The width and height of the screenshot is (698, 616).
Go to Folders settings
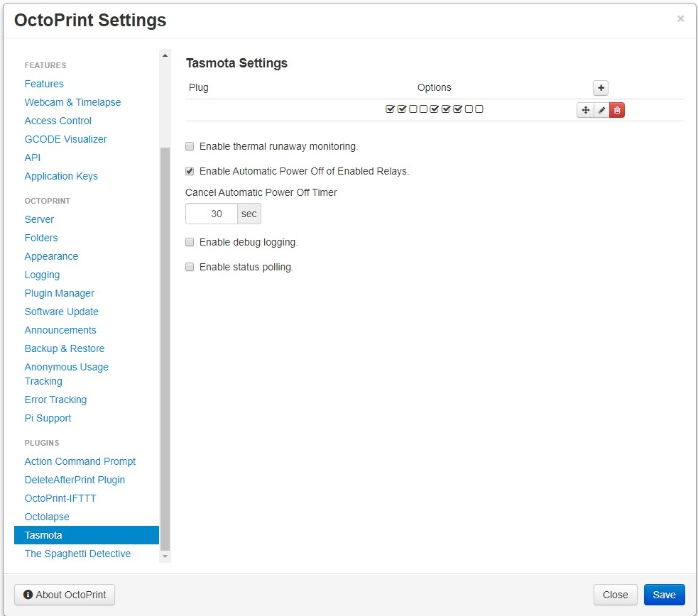(x=41, y=238)
